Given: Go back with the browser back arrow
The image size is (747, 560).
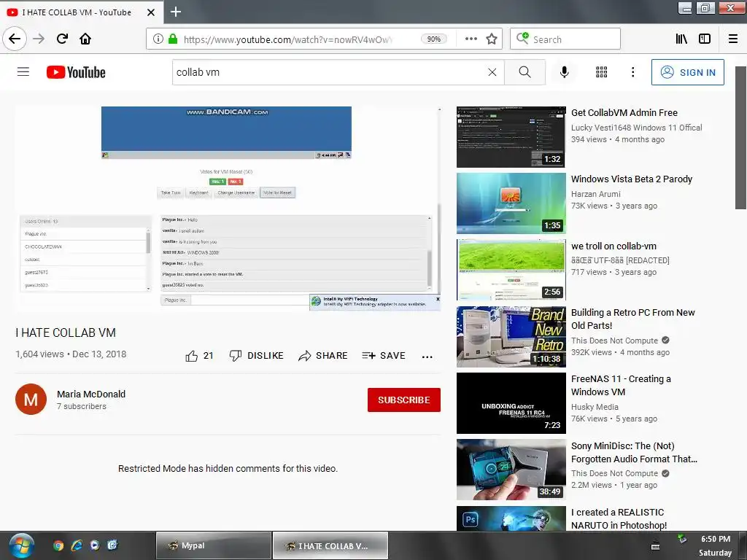Looking at the screenshot, I should [15, 39].
